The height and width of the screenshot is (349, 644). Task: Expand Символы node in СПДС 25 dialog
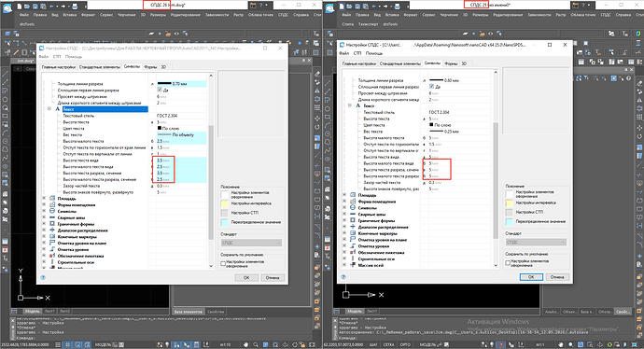[x=344, y=208]
